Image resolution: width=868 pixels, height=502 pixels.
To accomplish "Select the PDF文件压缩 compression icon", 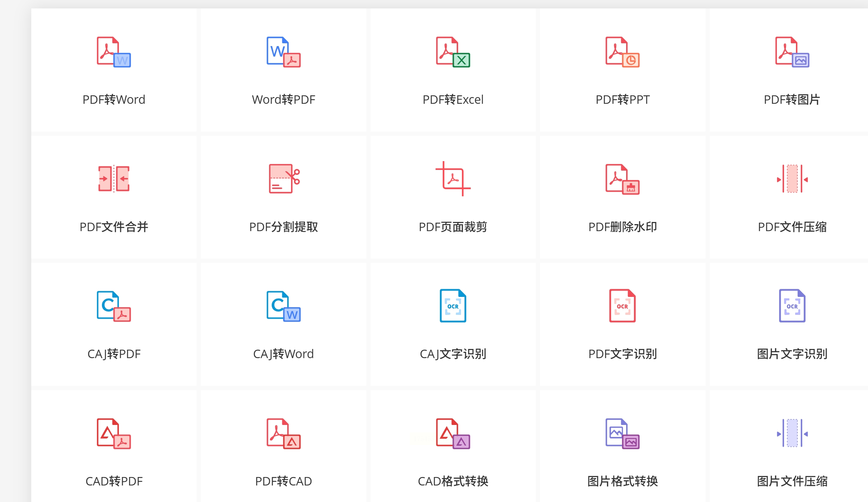I will 792,179.
